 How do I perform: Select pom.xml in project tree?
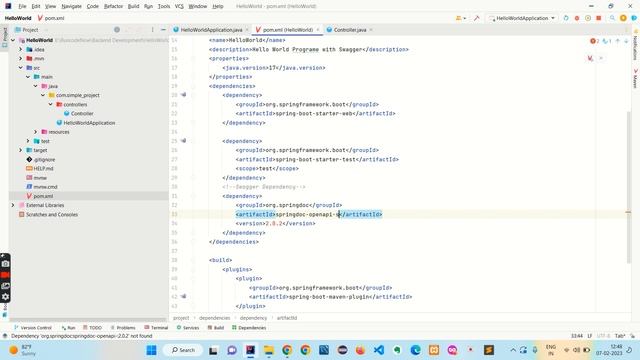coord(40,196)
